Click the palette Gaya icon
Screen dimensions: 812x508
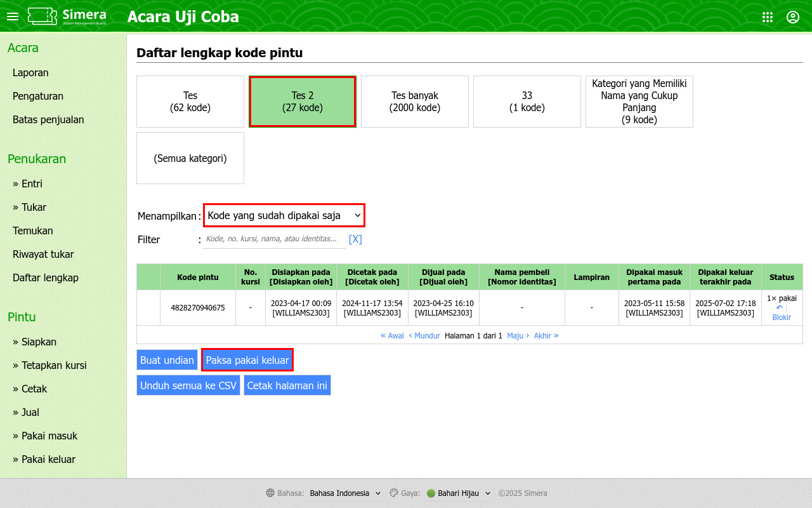pyautogui.click(x=393, y=493)
